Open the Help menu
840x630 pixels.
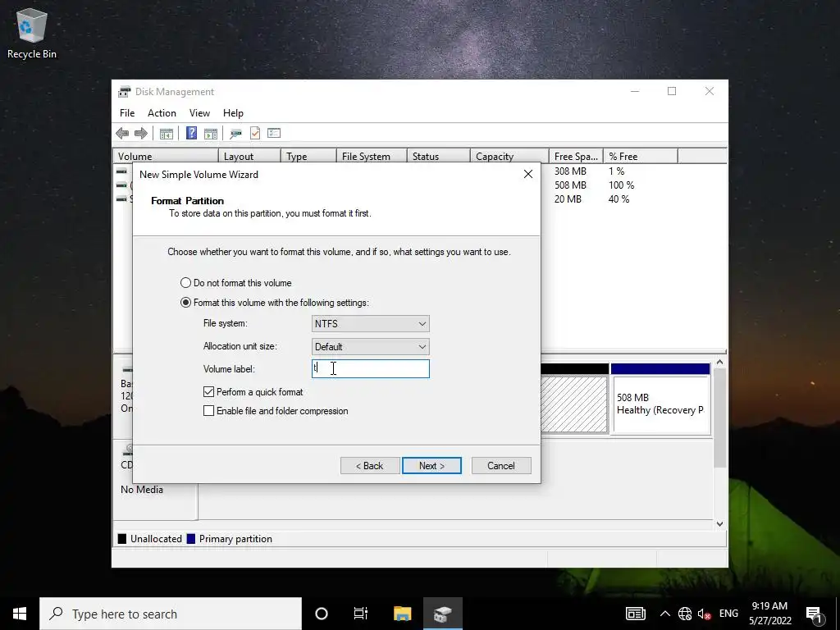point(233,113)
